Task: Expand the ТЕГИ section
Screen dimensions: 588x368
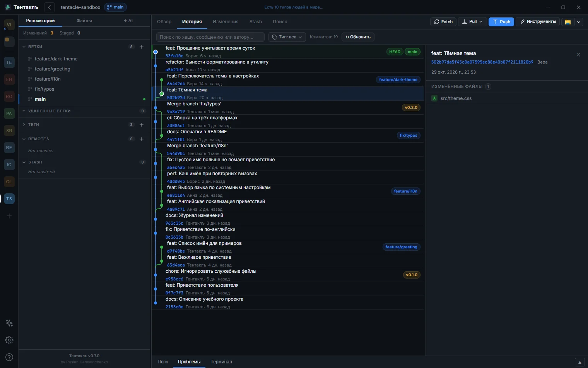Action: [24, 125]
